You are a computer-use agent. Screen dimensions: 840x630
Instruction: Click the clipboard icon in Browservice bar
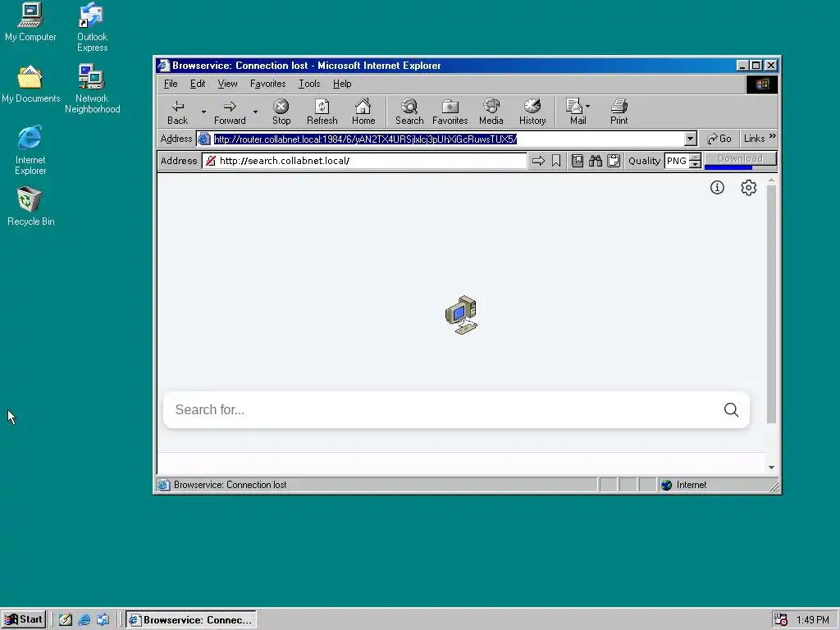coord(614,161)
